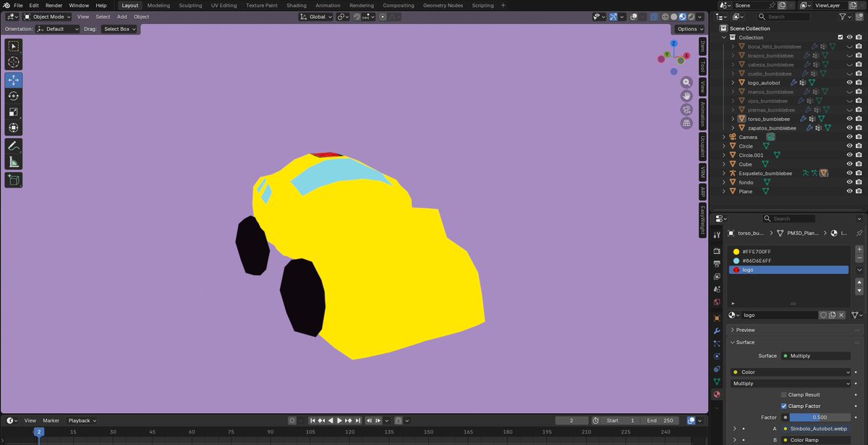Expand the torso_bumblebee tree item
Image resolution: width=868 pixels, height=445 pixels.
click(733, 119)
